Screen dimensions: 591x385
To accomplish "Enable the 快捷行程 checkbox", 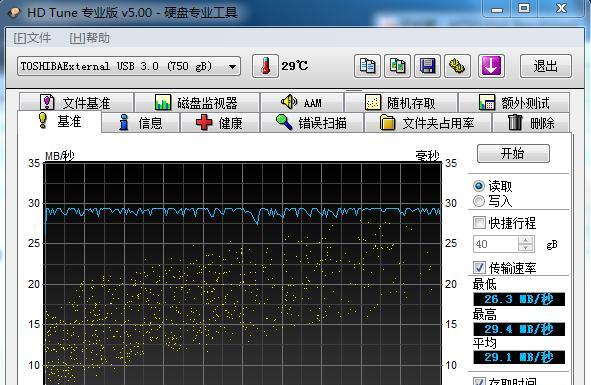I will (479, 222).
